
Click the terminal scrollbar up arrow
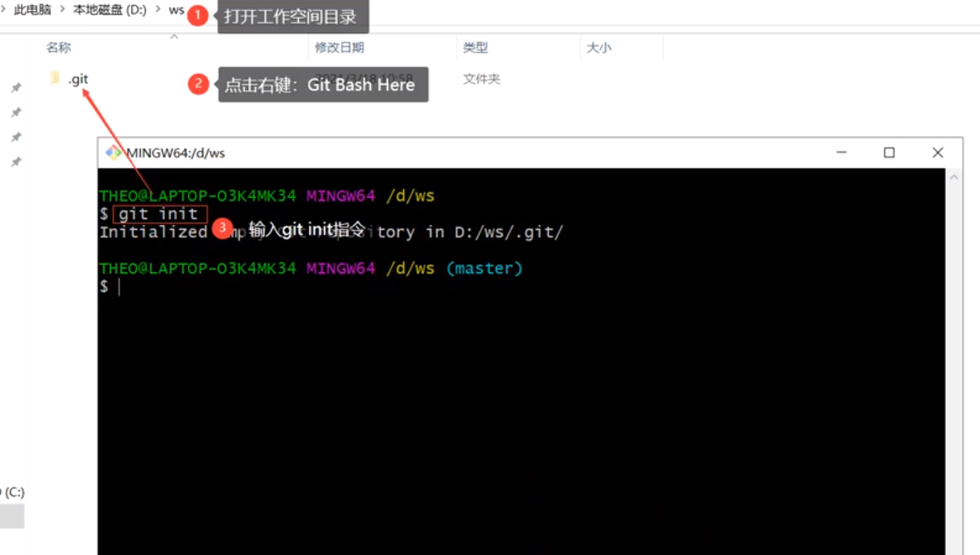[x=954, y=177]
